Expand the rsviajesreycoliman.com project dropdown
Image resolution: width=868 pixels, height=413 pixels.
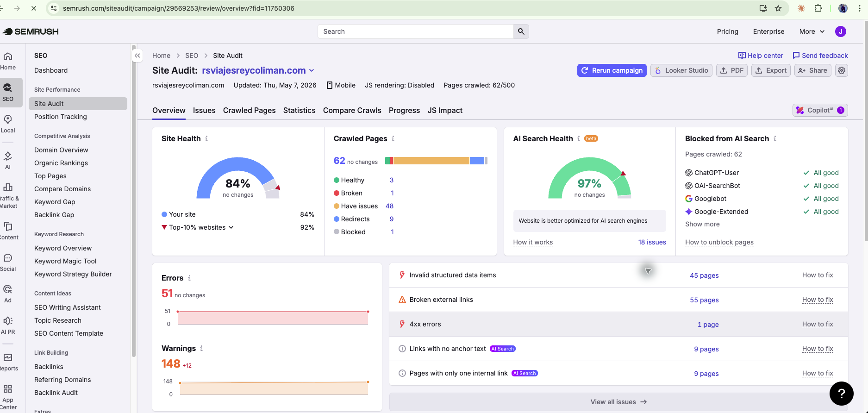pyautogui.click(x=312, y=70)
